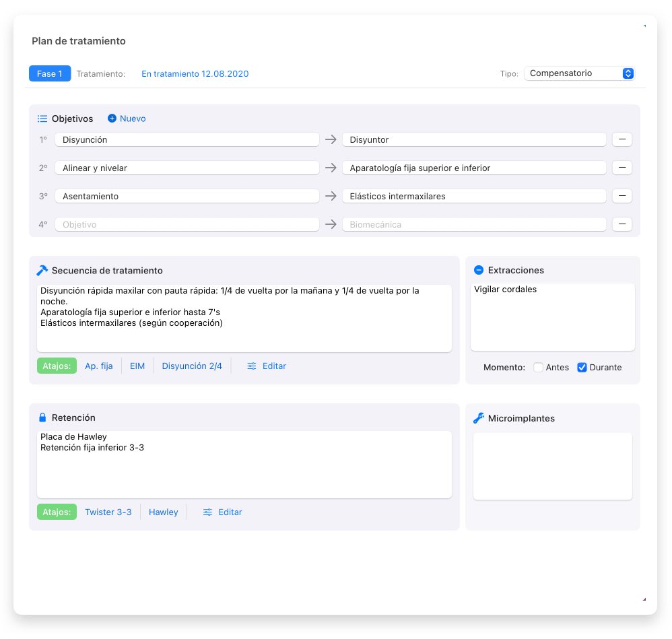Click the arrow after Asentamiento objective
Viewport: 672px width, 639px height.
(x=331, y=196)
